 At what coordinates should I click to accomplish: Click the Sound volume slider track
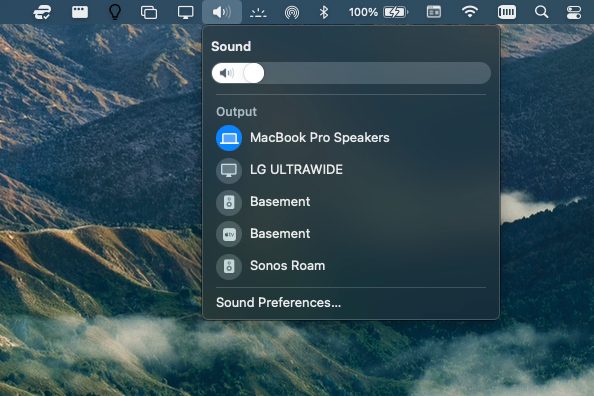(x=351, y=73)
